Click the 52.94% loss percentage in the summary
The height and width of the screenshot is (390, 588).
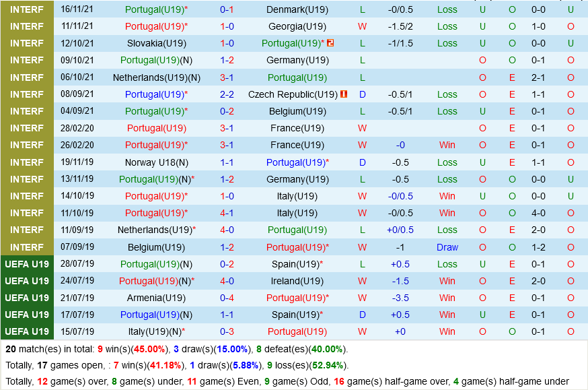328,366
